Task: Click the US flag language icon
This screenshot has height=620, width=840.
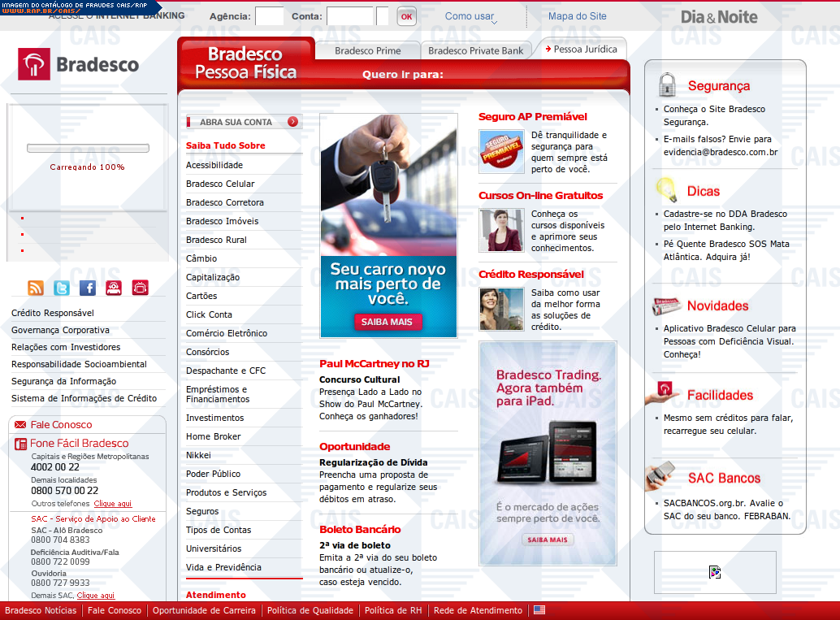Action: (539, 610)
